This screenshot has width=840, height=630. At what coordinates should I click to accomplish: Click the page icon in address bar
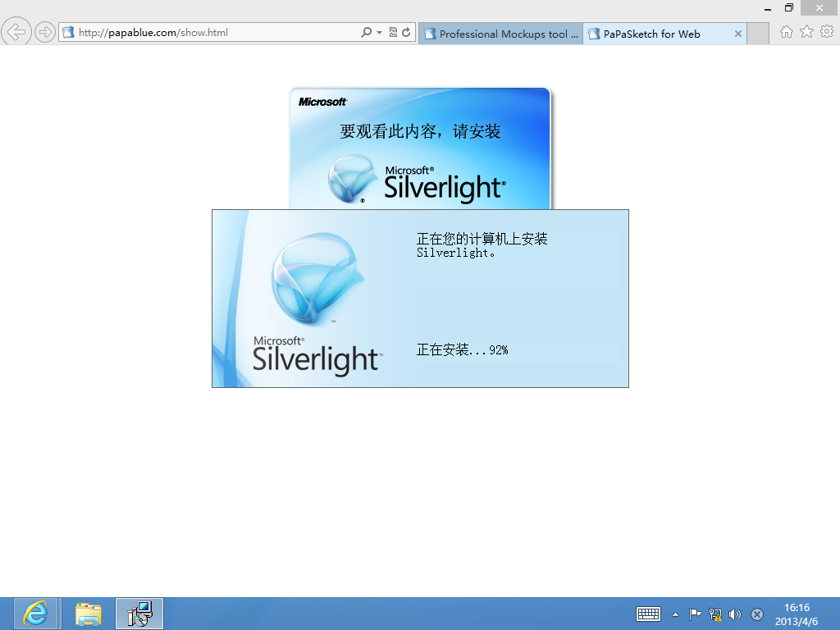68,33
